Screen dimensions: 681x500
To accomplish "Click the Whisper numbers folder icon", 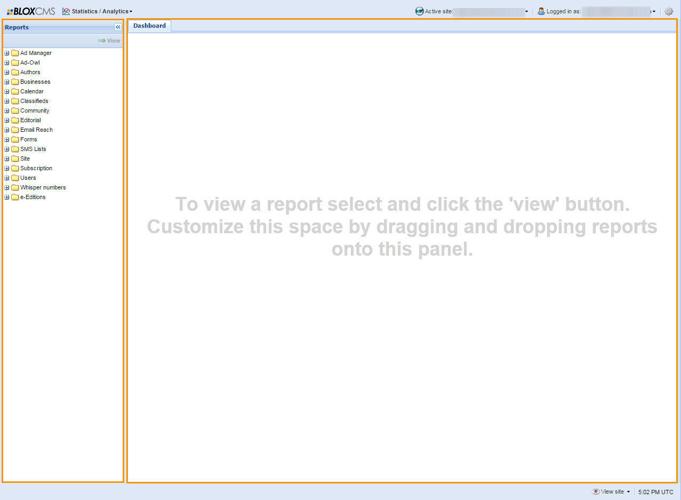I will (x=15, y=187).
